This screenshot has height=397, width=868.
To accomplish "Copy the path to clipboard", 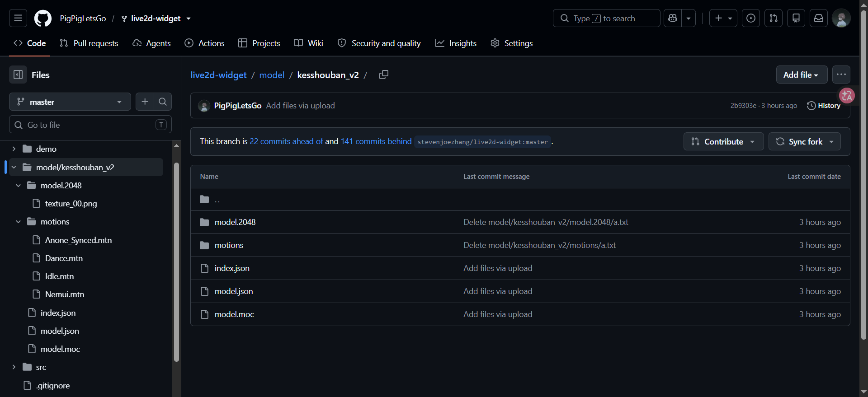I will [x=384, y=75].
